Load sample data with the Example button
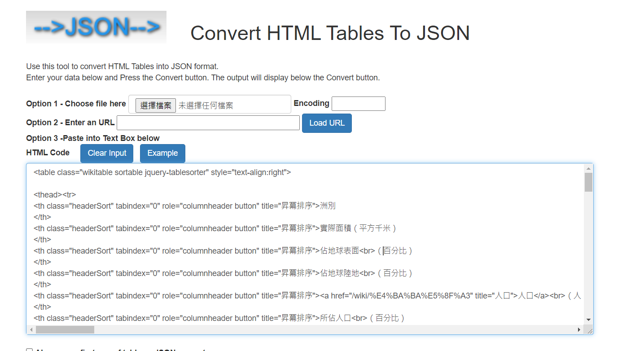 click(162, 154)
